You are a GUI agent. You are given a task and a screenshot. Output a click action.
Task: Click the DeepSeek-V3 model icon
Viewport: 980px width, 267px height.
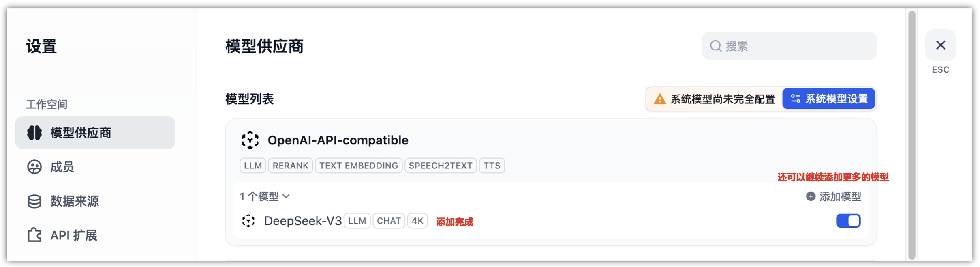248,221
